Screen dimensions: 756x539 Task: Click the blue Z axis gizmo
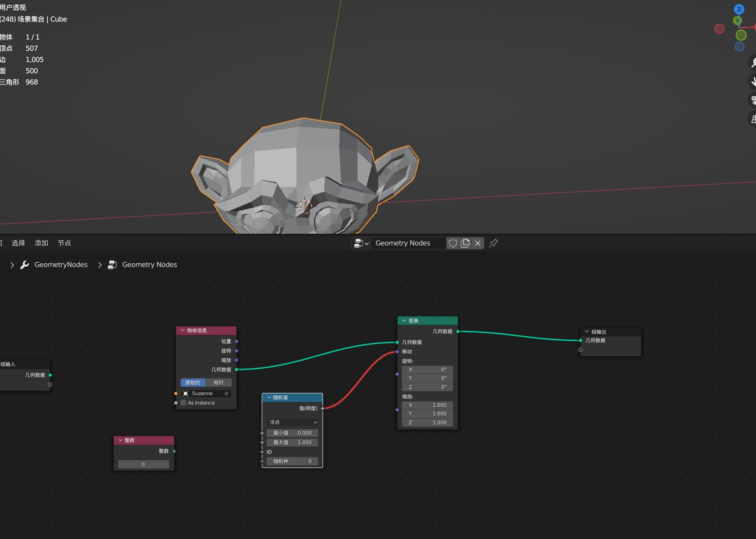point(739,9)
